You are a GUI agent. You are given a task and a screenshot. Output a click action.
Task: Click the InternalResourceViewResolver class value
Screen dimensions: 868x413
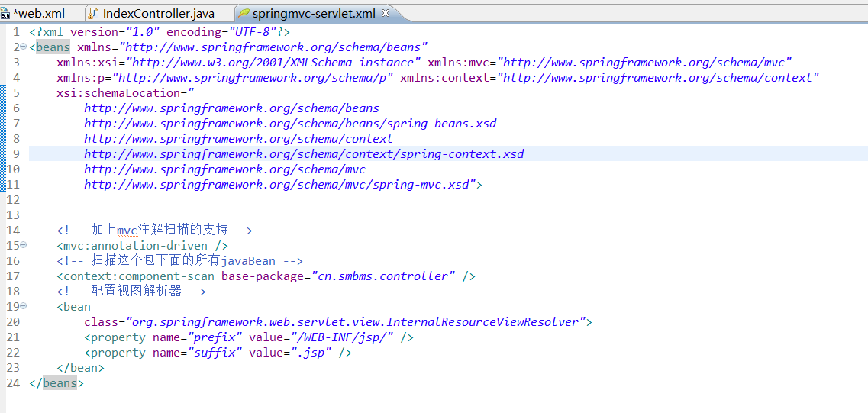pos(356,321)
